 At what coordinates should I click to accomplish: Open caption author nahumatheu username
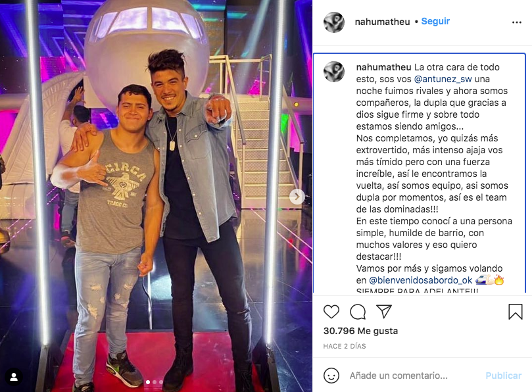click(x=383, y=67)
